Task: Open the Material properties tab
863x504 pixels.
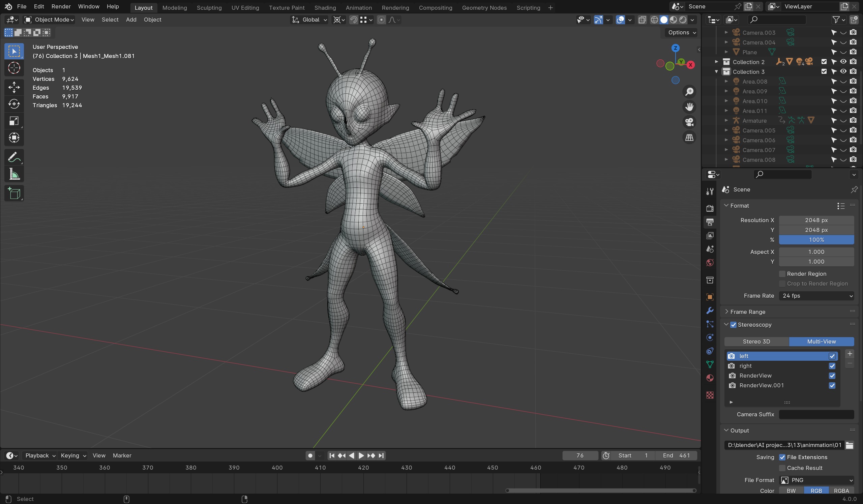Action: (710, 378)
